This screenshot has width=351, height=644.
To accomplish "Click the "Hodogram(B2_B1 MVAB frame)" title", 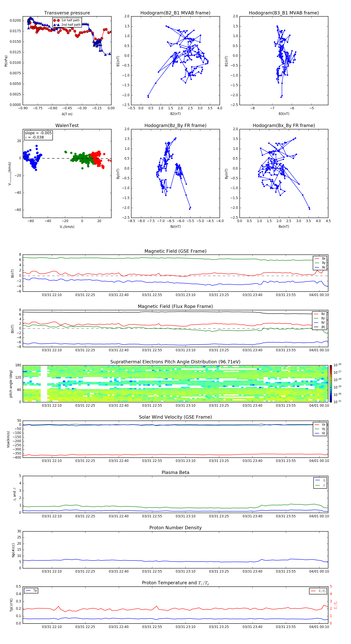I will (175, 13).
